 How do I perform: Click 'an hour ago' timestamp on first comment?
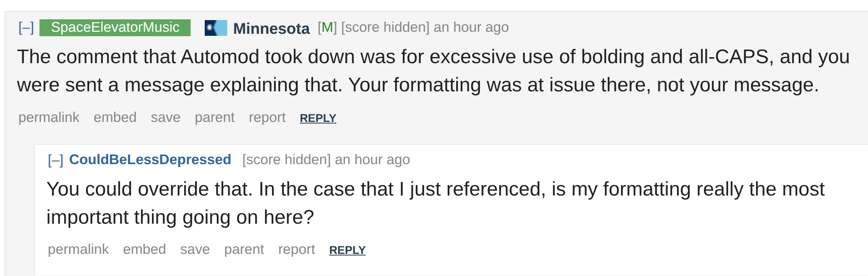coord(471,27)
